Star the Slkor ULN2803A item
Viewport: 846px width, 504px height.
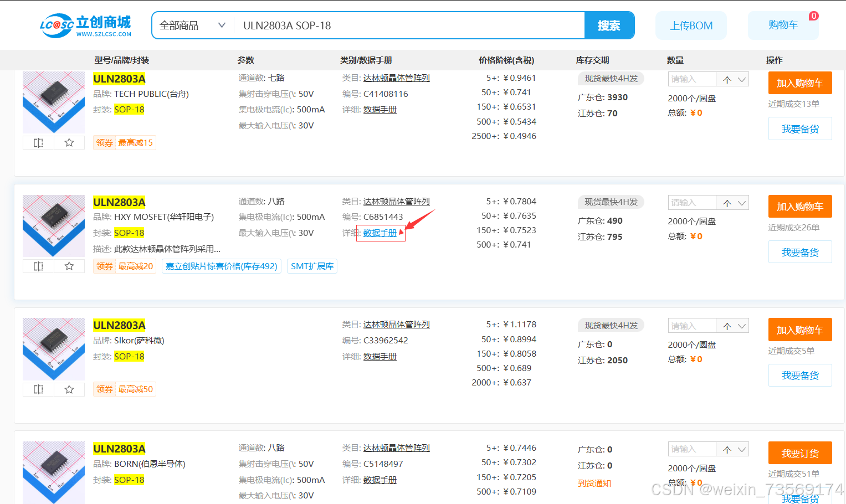[69, 389]
